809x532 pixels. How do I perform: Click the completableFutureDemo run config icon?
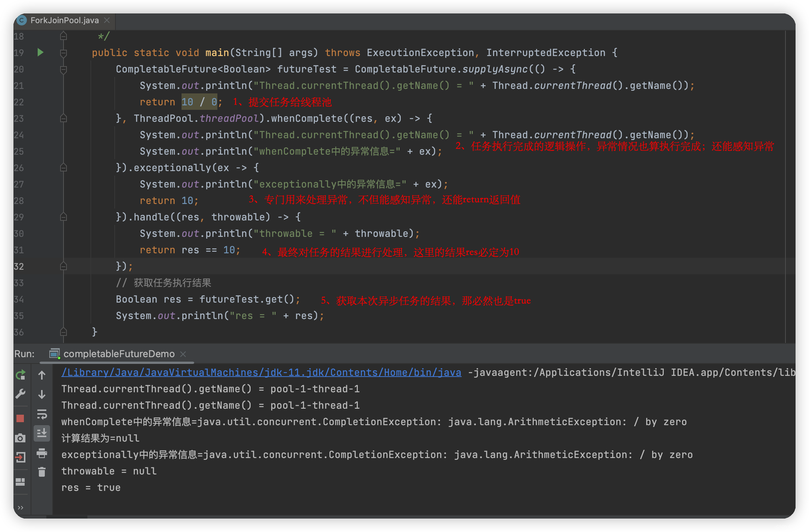55,353
